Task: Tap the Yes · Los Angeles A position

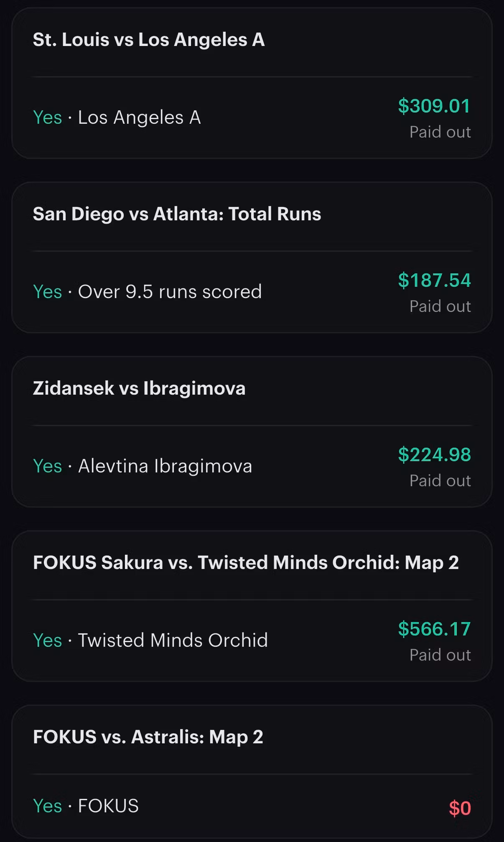Action: point(117,117)
